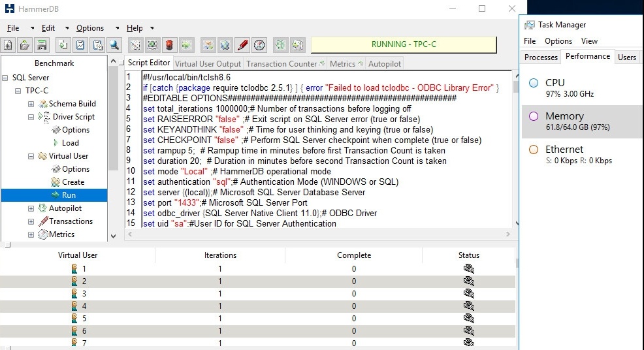The image size is (644, 350).
Task: Click the Complete column header
Action: pos(353,255)
